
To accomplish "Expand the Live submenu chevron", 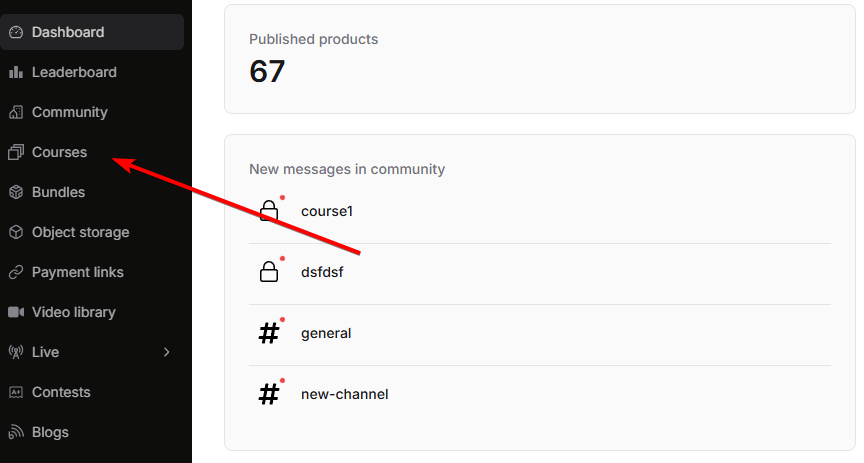I will (x=167, y=352).
